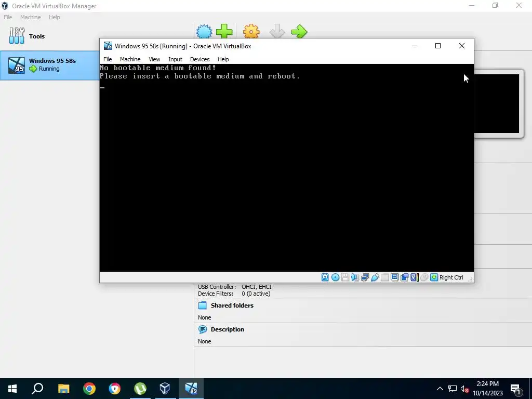This screenshot has width=532, height=399.
Task: Click the optical disk status icon
Action: click(335, 277)
